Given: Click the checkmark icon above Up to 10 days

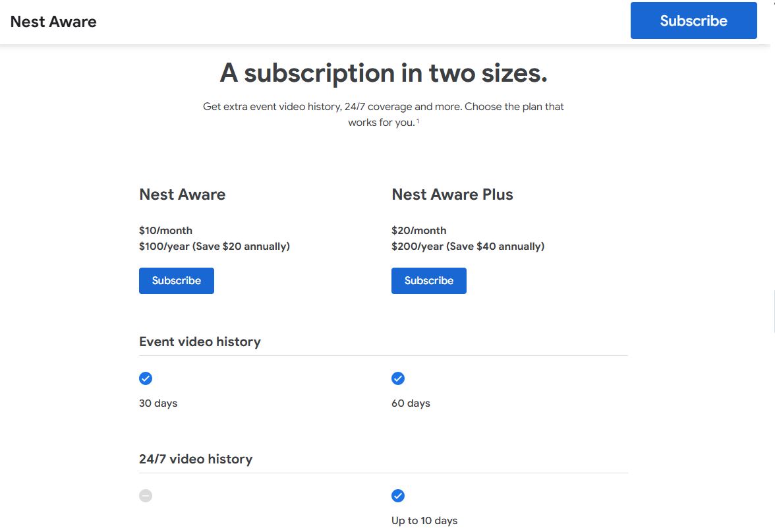Looking at the screenshot, I should point(398,496).
